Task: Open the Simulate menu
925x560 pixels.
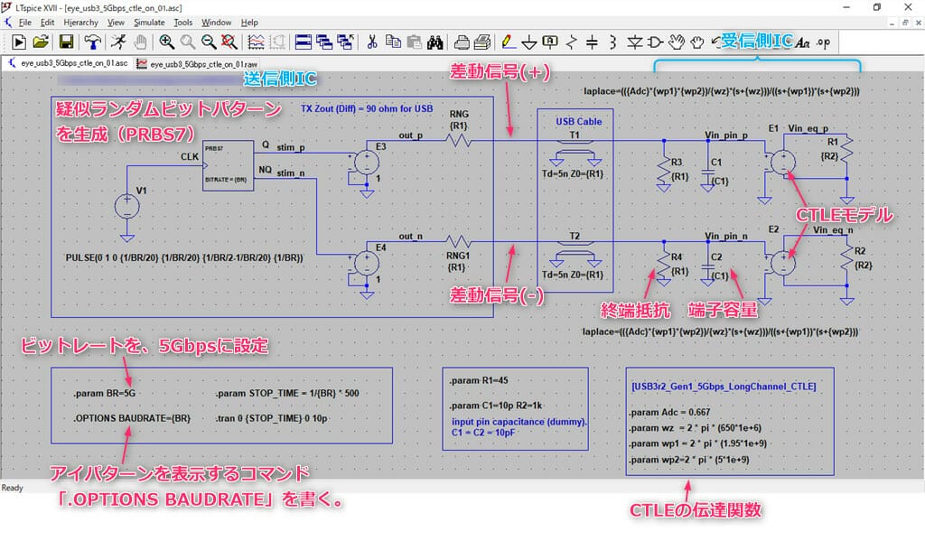Action: tap(149, 22)
